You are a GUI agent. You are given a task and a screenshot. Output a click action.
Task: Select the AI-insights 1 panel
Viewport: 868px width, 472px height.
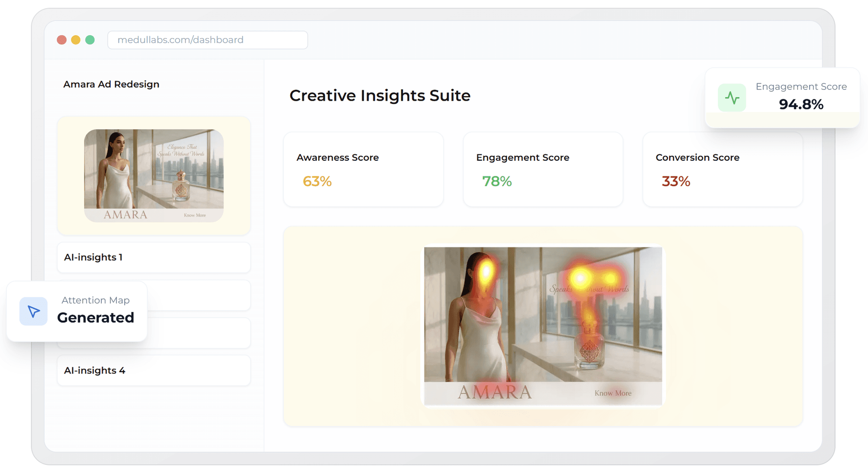(x=153, y=257)
